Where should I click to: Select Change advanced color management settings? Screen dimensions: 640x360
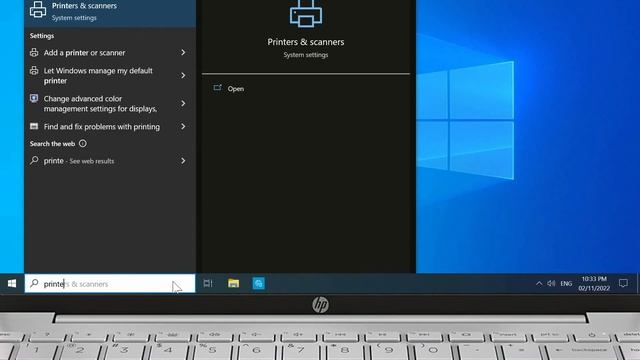[100, 104]
